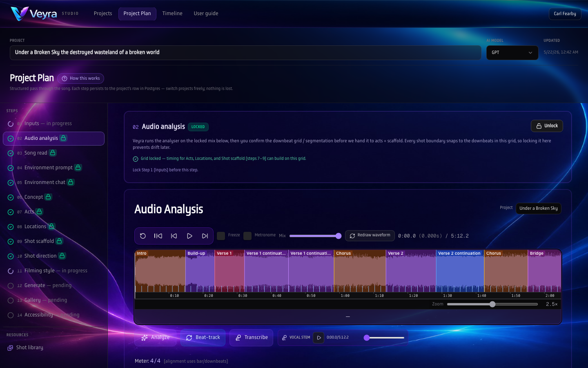The width and height of the screenshot is (588, 368).
Task: Click the lock icon beside Locations
Action: tap(51, 227)
